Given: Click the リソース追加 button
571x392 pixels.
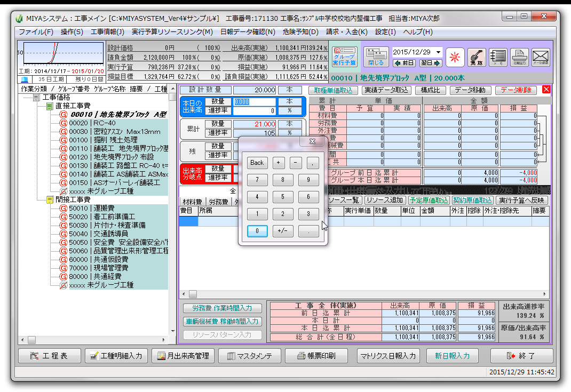Looking at the screenshot, I should tap(385, 200).
